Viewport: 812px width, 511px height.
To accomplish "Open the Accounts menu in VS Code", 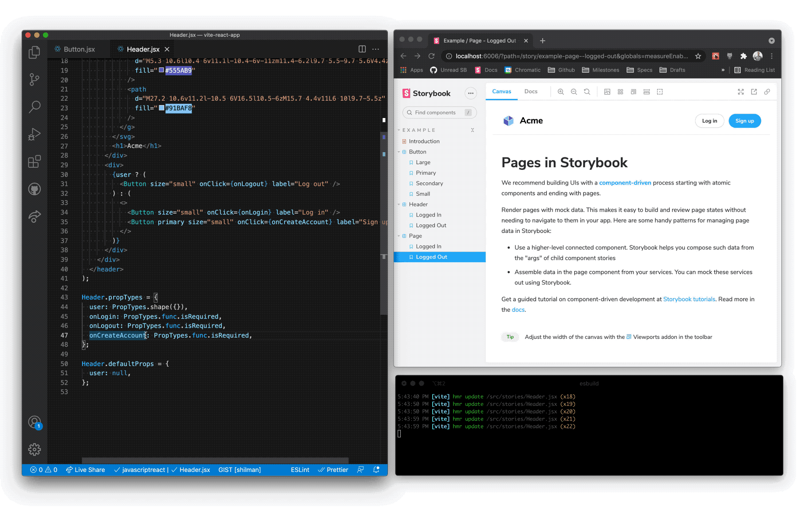I will (35, 422).
